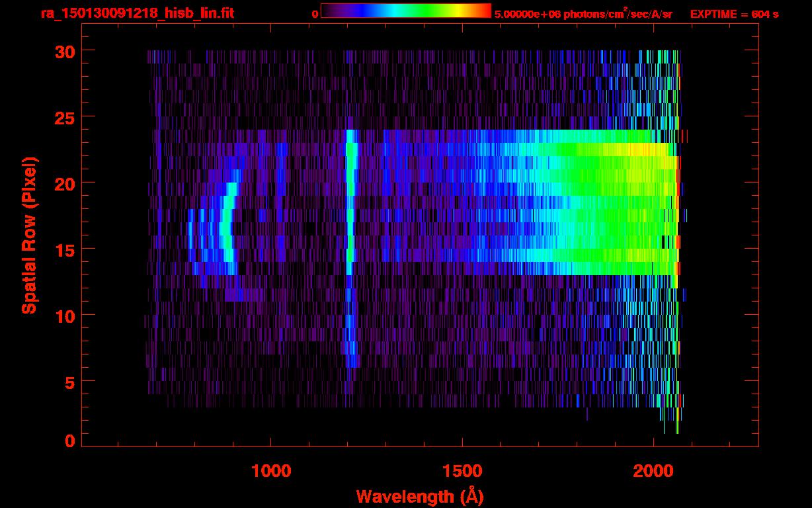The height and width of the screenshot is (508, 812).
Task: Click the filename ra_150130091218_hisb_lin.fit
Action: tap(137, 13)
